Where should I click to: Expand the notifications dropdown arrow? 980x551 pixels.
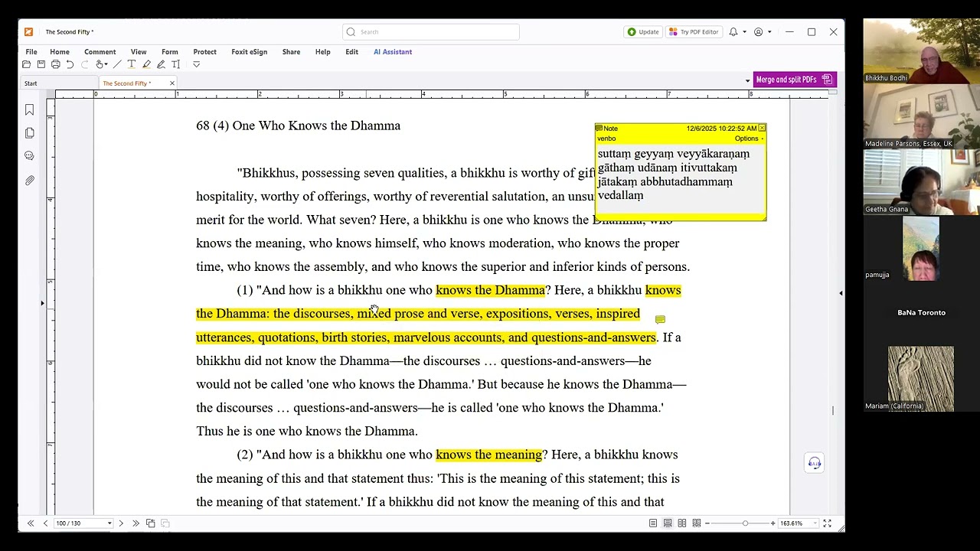point(744,32)
